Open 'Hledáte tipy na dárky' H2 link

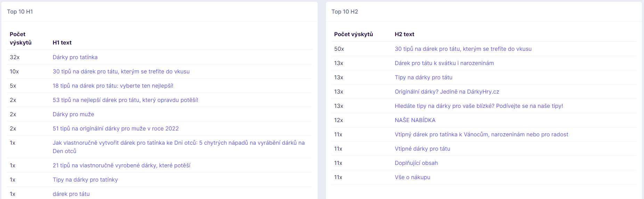pos(479,106)
